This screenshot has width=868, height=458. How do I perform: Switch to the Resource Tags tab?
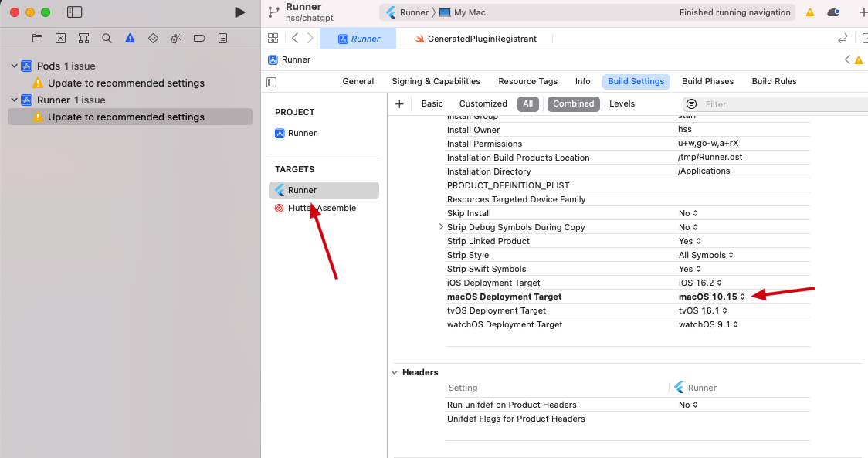528,81
